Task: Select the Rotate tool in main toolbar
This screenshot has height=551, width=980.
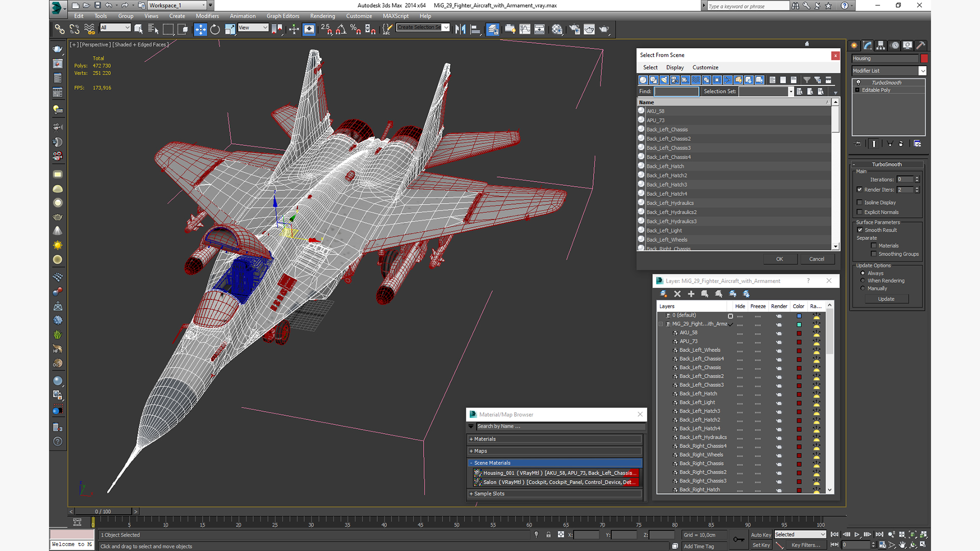Action: 215,30
